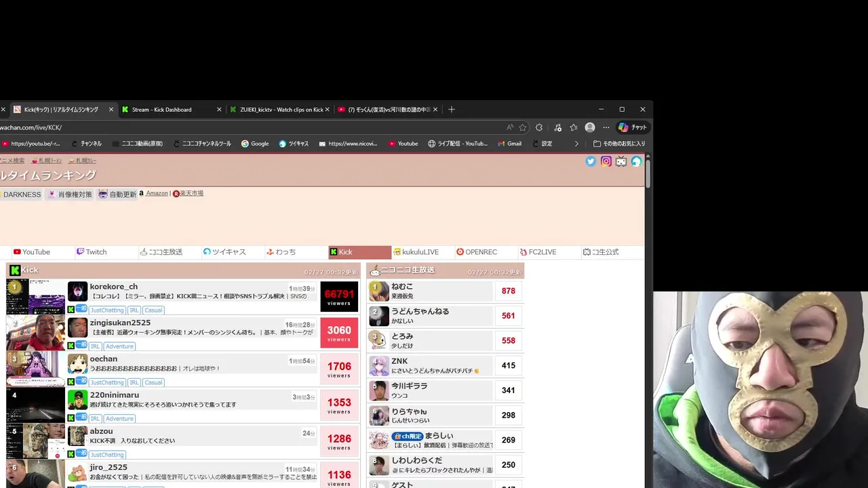
Task: Toggle the 自動更新 auto-refresh button
Action: (x=117, y=195)
